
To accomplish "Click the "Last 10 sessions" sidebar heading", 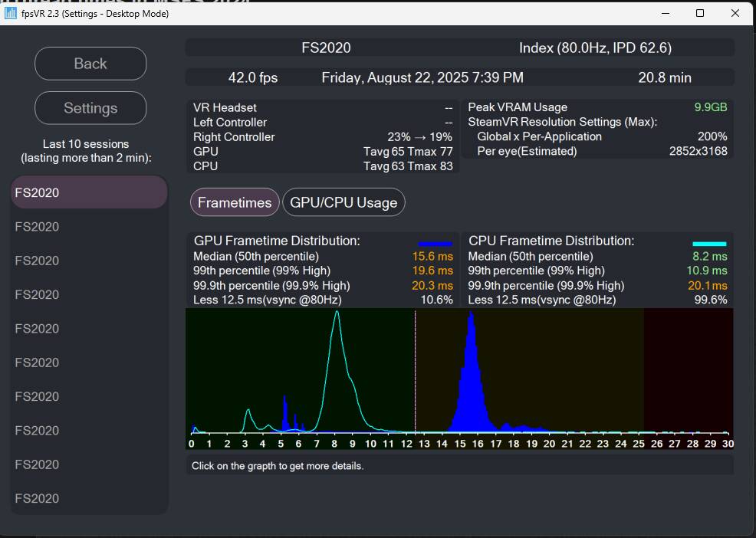I will (86, 143).
